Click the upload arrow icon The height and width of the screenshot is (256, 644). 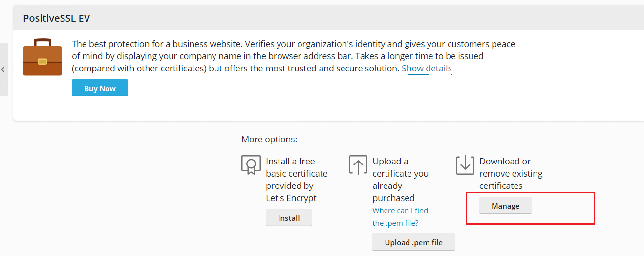coord(358,165)
